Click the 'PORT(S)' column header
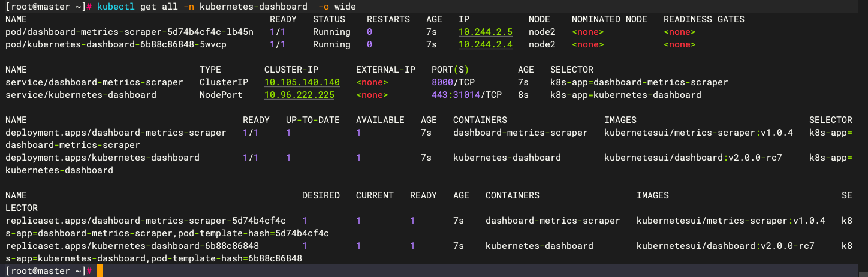 pyautogui.click(x=450, y=70)
